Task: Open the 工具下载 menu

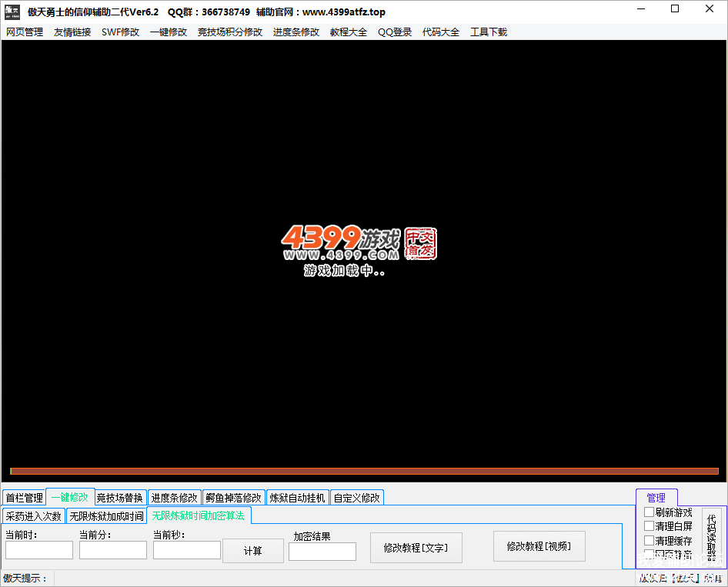Action: click(489, 32)
